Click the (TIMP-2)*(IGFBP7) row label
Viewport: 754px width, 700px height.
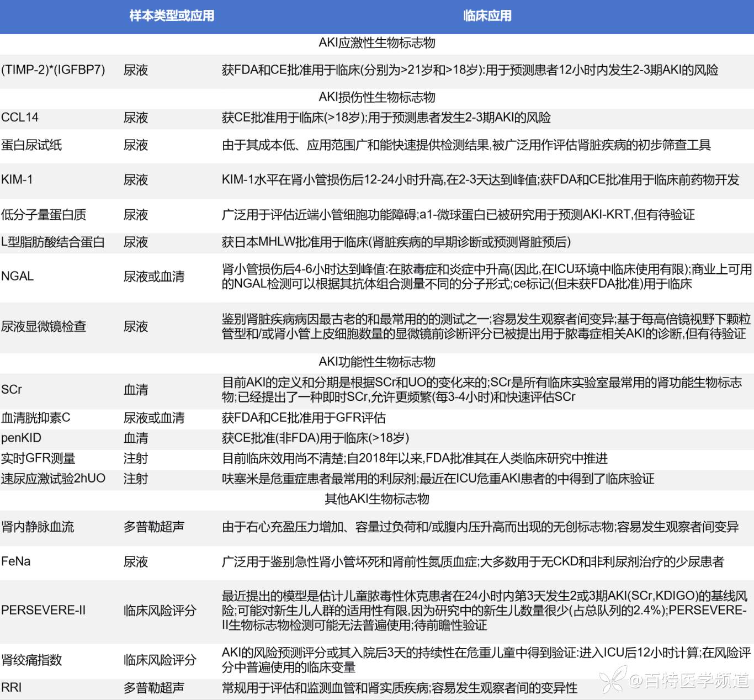pyautogui.click(x=53, y=70)
